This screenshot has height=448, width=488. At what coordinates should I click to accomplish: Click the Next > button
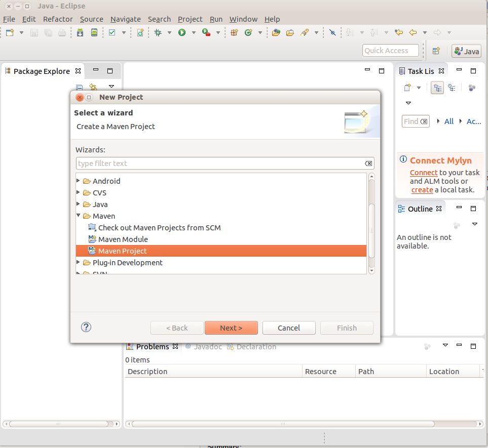pyautogui.click(x=231, y=328)
